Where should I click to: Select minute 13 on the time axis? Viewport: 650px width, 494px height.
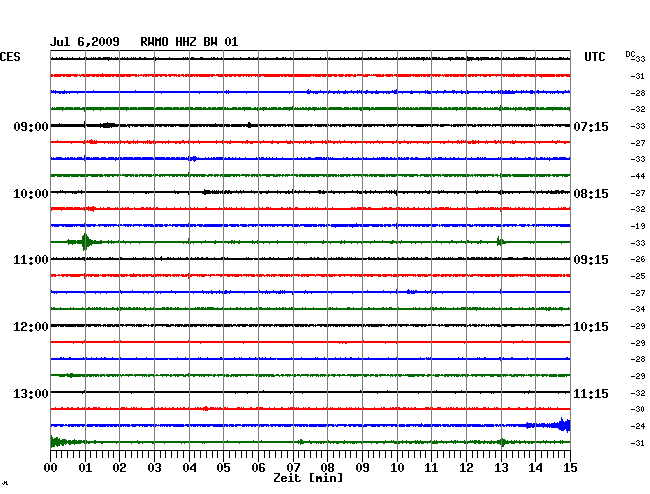click(x=501, y=468)
